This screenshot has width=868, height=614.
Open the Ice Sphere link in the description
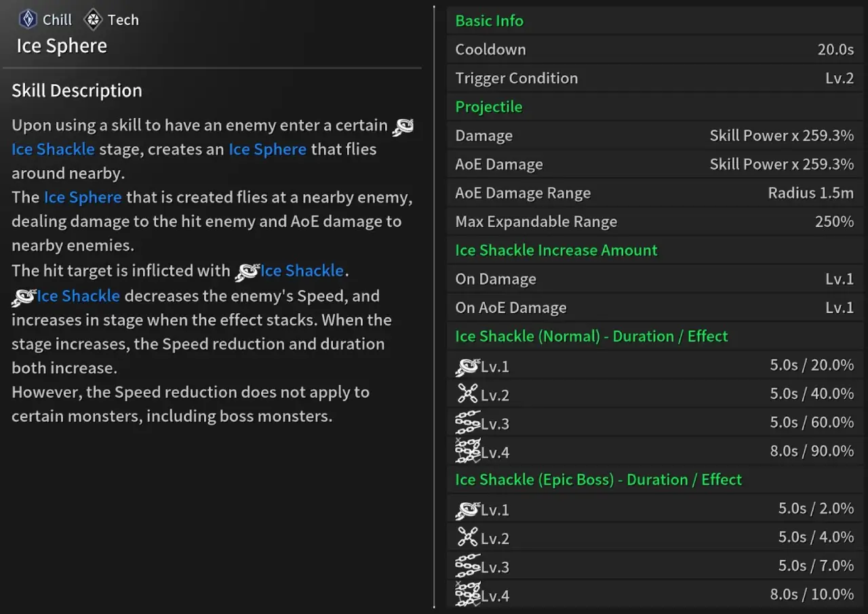[267, 149]
